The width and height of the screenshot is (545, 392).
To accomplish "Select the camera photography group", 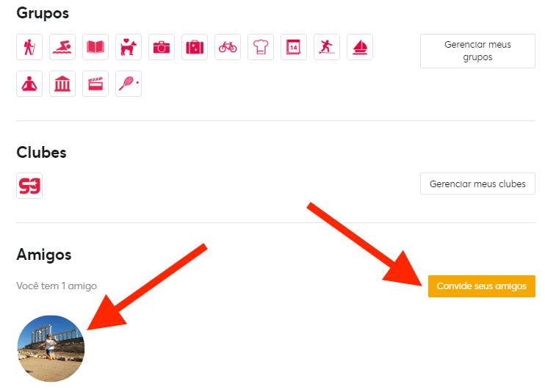I will [162, 47].
